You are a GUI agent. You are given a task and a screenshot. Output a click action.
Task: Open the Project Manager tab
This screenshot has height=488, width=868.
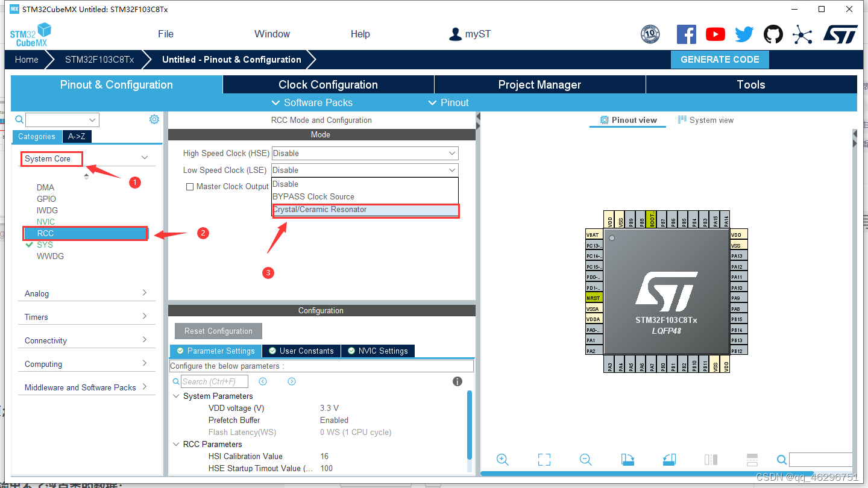pos(539,84)
